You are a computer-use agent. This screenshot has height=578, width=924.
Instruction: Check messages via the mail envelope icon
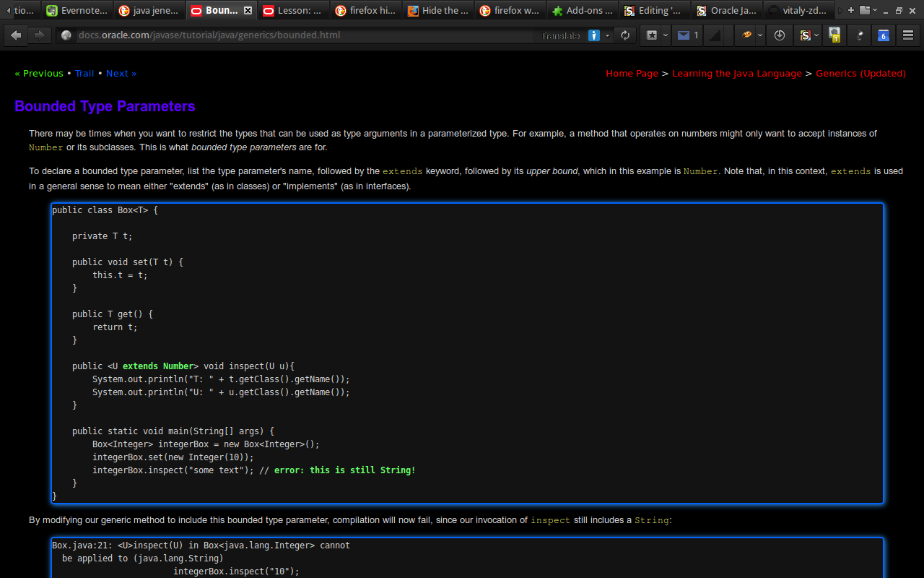point(684,35)
